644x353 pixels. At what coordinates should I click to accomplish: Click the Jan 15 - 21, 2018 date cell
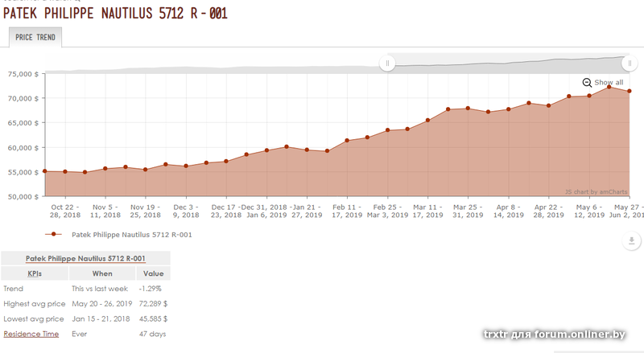tap(101, 319)
